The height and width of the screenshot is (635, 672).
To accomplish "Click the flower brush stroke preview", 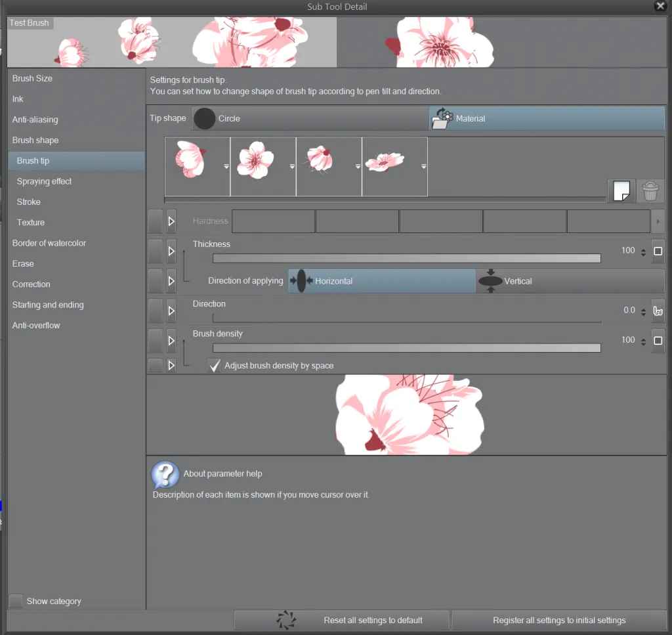I will click(407, 414).
